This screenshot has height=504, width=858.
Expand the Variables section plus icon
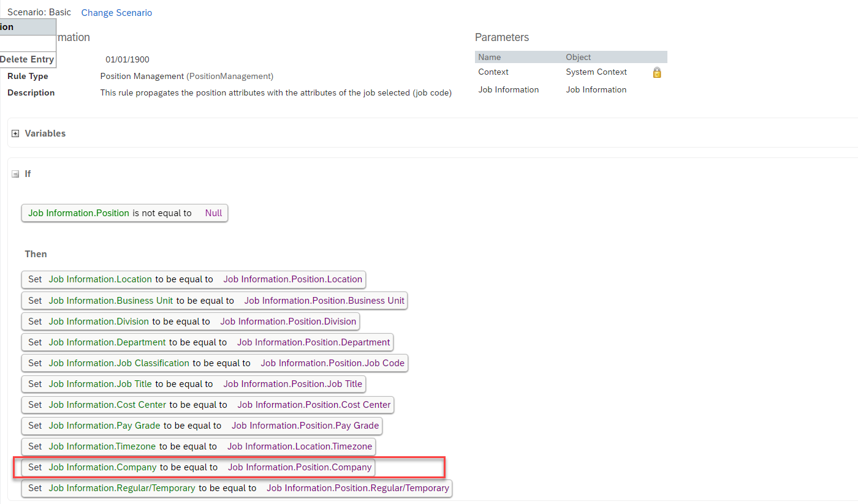15,134
